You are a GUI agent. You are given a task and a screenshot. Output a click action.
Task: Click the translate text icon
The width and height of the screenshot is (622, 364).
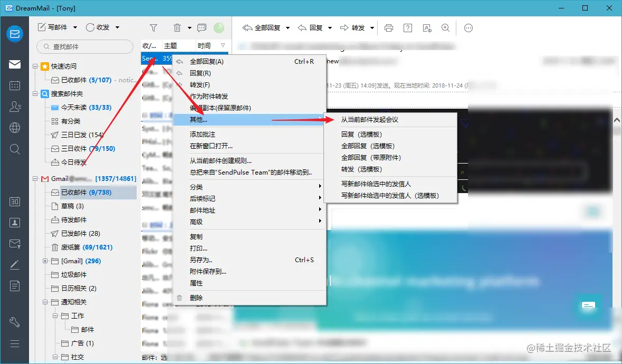click(427, 28)
